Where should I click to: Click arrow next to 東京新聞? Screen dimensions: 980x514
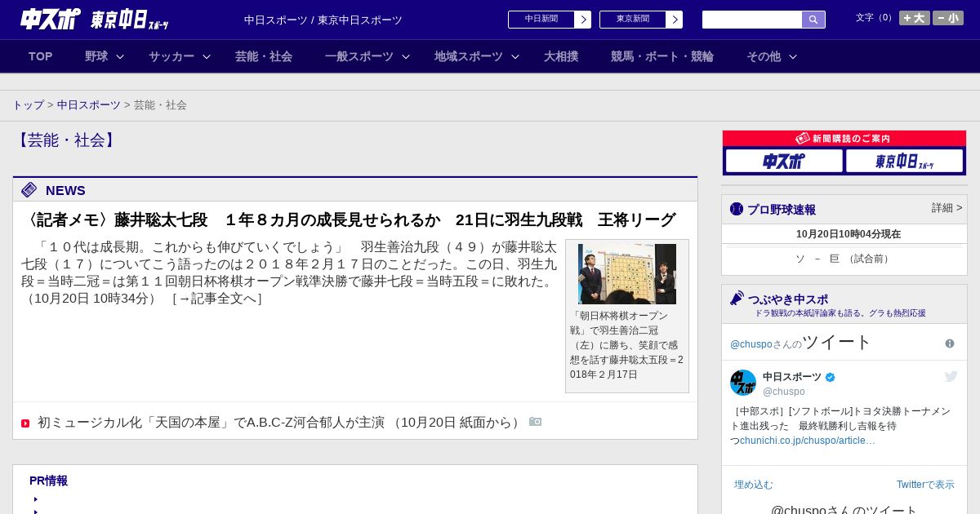(675, 20)
